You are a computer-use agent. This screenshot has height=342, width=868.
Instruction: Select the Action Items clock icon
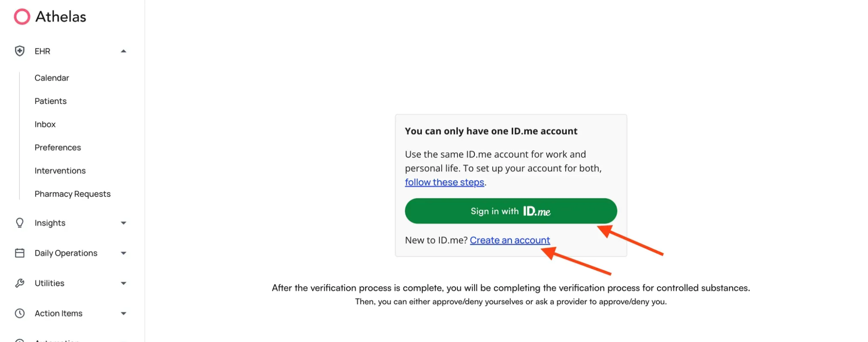19,313
